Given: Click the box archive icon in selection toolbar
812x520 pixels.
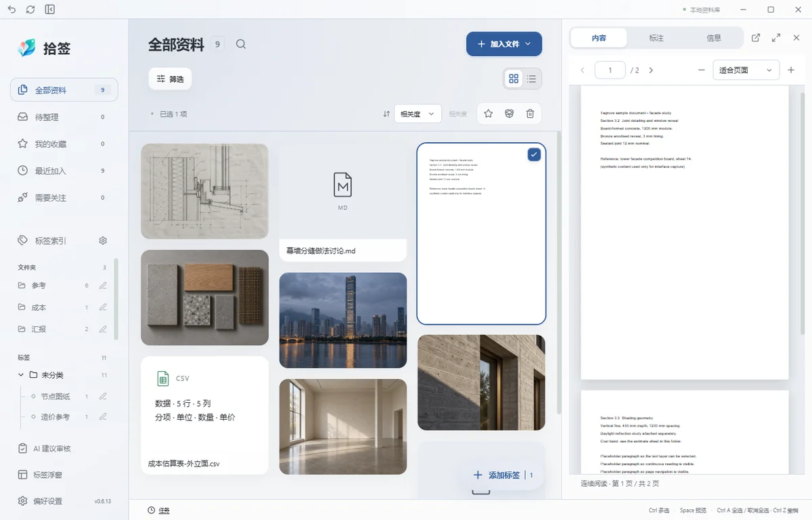Looking at the screenshot, I should click(x=510, y=114).
